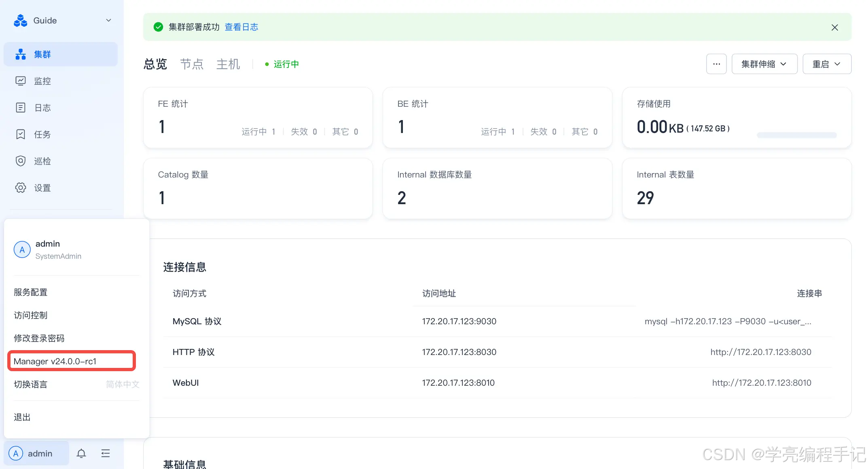
Task: Select 访问控制 from user menu
Action: point(31,315)
